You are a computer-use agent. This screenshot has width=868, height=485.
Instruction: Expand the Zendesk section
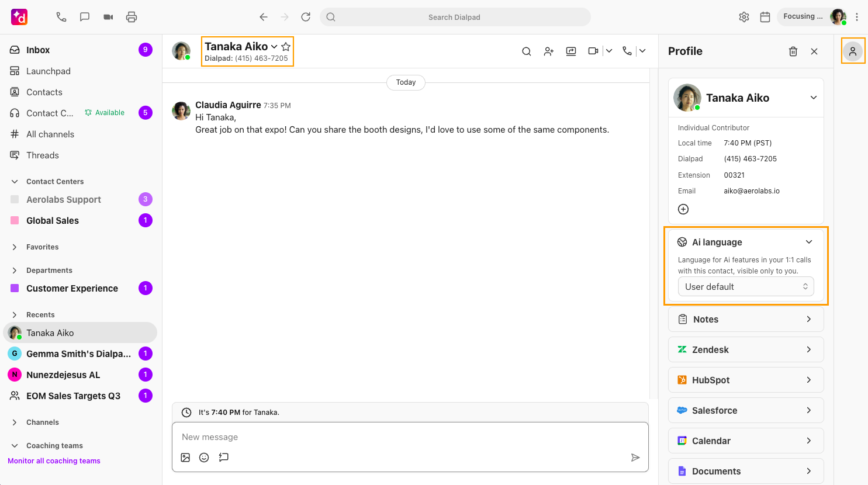[x=746, y=349]
